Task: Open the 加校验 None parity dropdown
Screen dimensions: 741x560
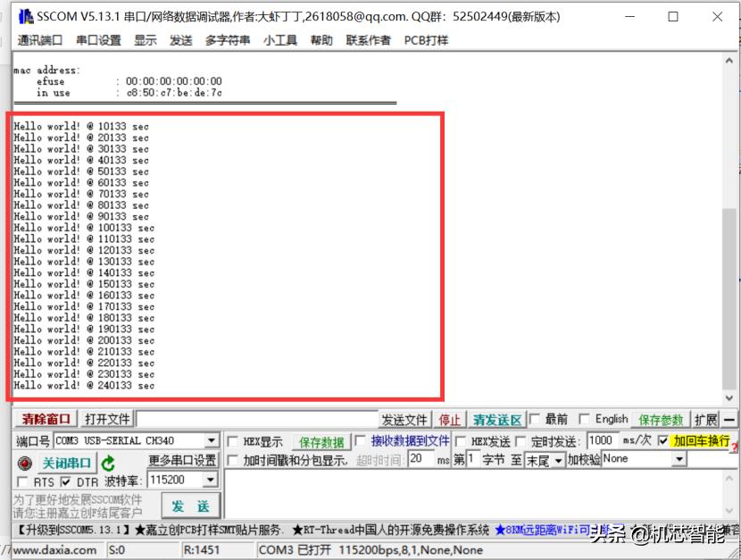Action: coord(679,458)
